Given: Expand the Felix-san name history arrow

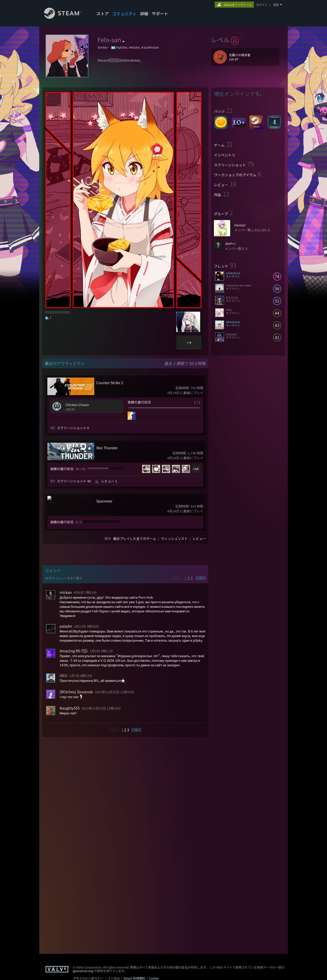Looking at the screenshot, I should [x=123, y=41].
